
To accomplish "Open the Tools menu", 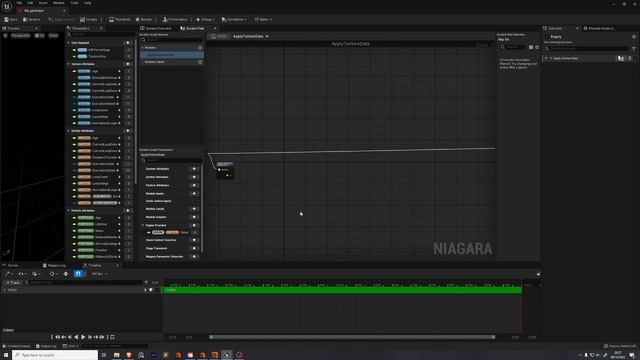I will (x=74, y=3).
